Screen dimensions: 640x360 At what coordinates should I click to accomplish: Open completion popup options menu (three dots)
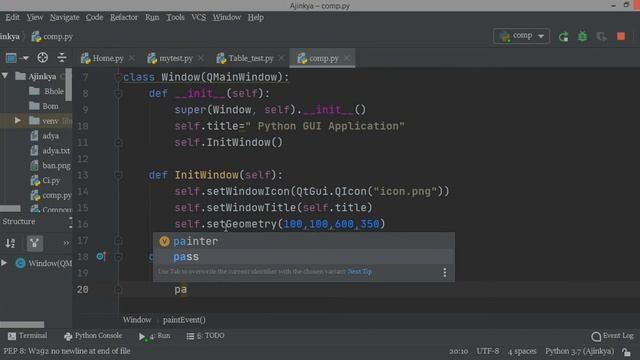coord(444,273)
